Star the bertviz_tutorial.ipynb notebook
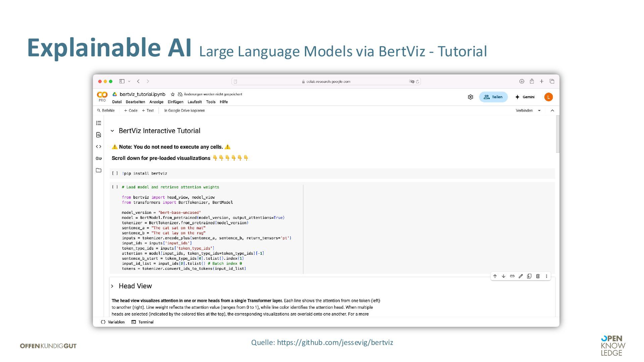This screenshot has width=644, height=362. (x=173, y=95)
